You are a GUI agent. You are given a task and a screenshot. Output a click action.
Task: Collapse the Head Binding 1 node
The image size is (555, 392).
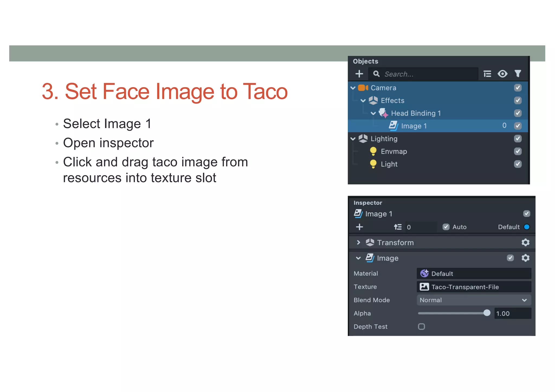click(373, 113)
